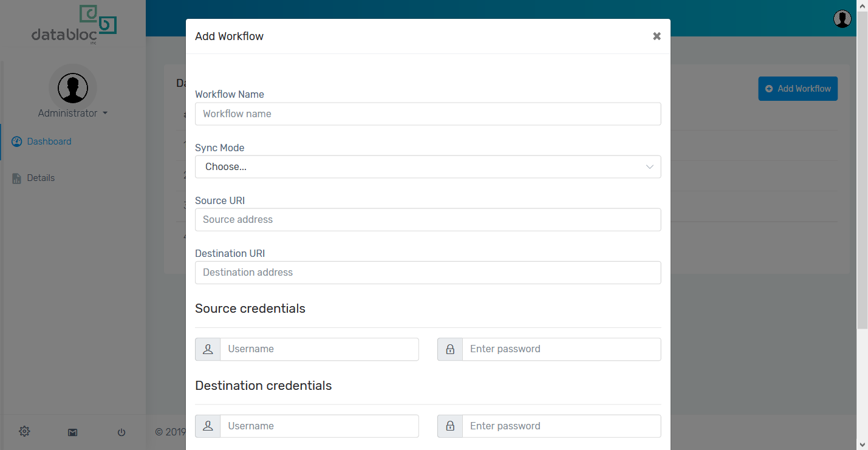This screenshot has height=450, width=868.
Task: Click the destination credentials lock icon
Action: [450, 426]
